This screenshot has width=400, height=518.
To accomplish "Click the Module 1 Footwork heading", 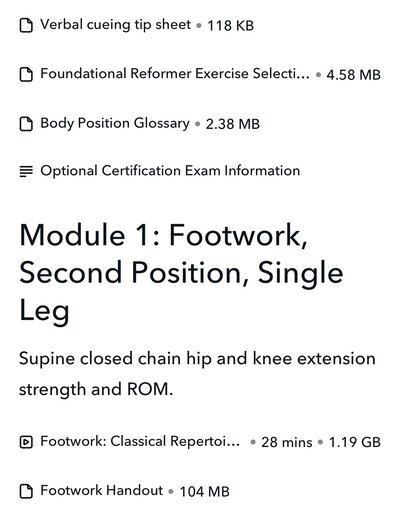I will click(181, 273).
